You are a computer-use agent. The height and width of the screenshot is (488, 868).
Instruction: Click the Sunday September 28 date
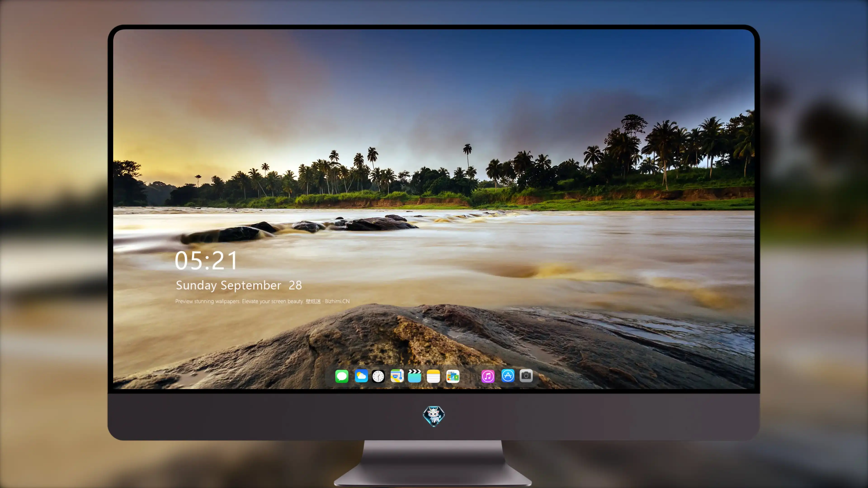[238, 285]
